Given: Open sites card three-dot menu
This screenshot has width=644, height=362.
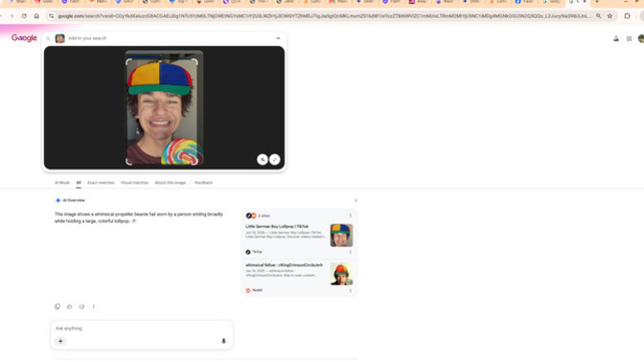Looking at the screenshot, I should (x=351, y=215).
